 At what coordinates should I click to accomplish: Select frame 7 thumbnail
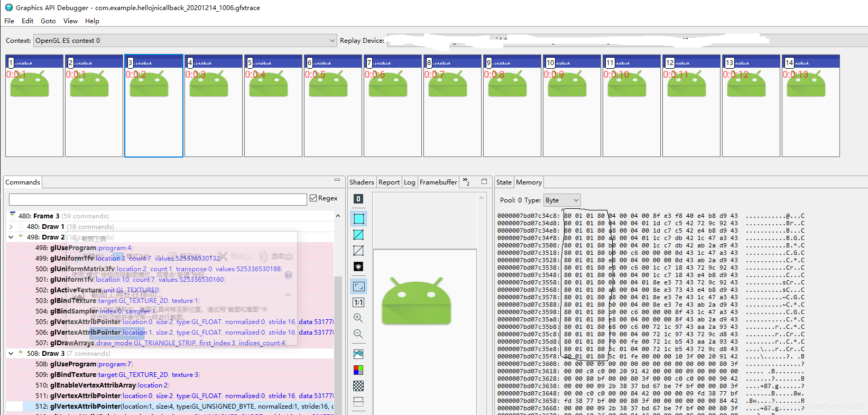(393, 106)
